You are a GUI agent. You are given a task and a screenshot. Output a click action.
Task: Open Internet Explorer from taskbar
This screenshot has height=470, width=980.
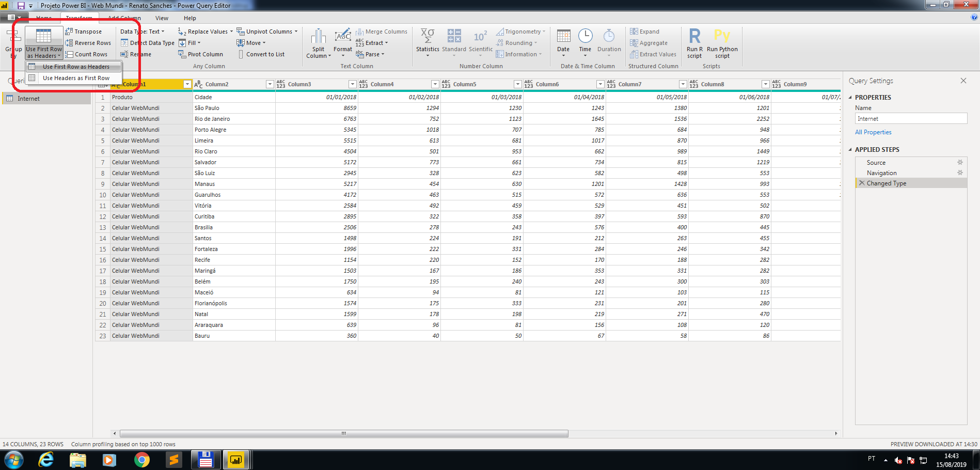46,459
